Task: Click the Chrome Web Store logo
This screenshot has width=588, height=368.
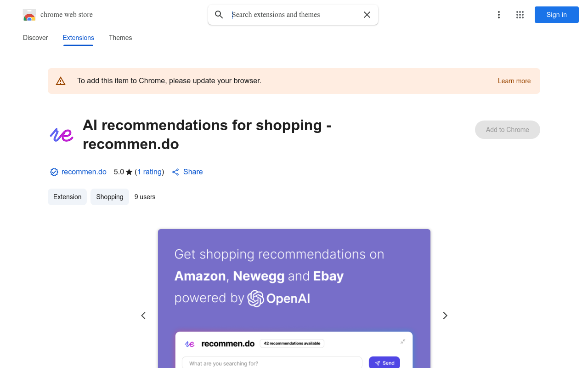Action: point(29,14)
